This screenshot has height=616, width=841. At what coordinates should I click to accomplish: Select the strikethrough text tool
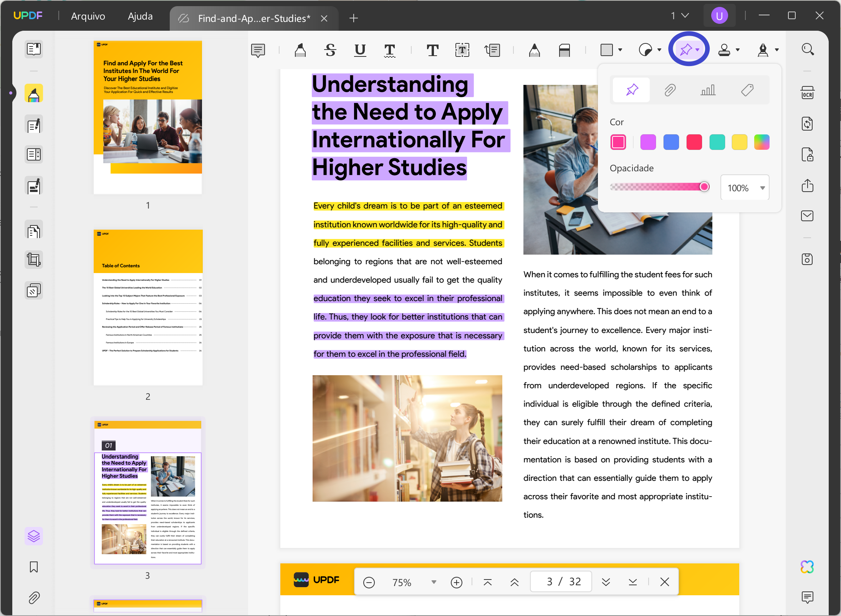pyautogui.click(x=330, y=50)
